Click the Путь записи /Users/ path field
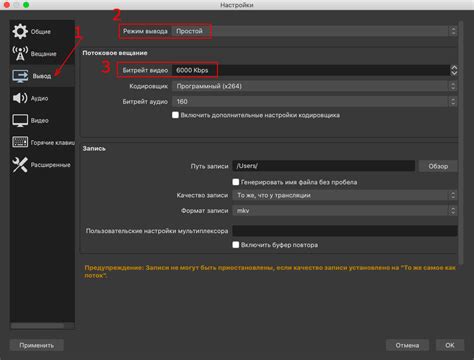 tap(323, 166)
